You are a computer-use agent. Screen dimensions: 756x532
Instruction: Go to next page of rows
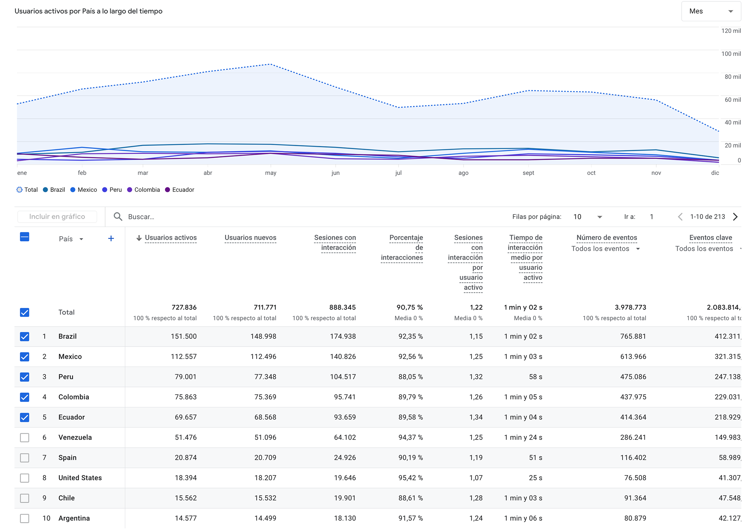[x=735, y=217]
